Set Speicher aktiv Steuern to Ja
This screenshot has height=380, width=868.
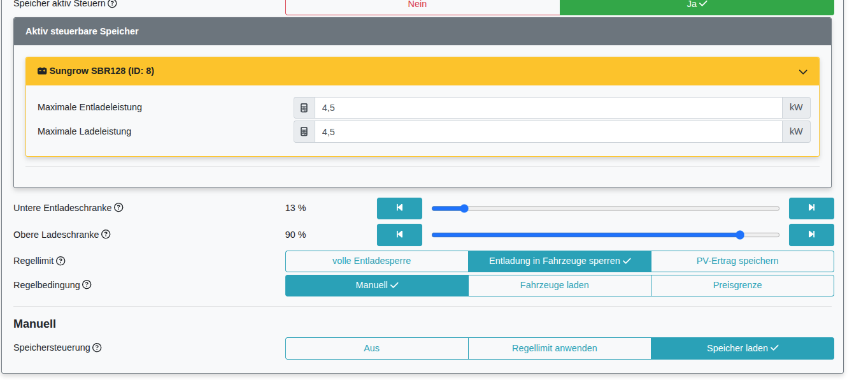point(697,5)
